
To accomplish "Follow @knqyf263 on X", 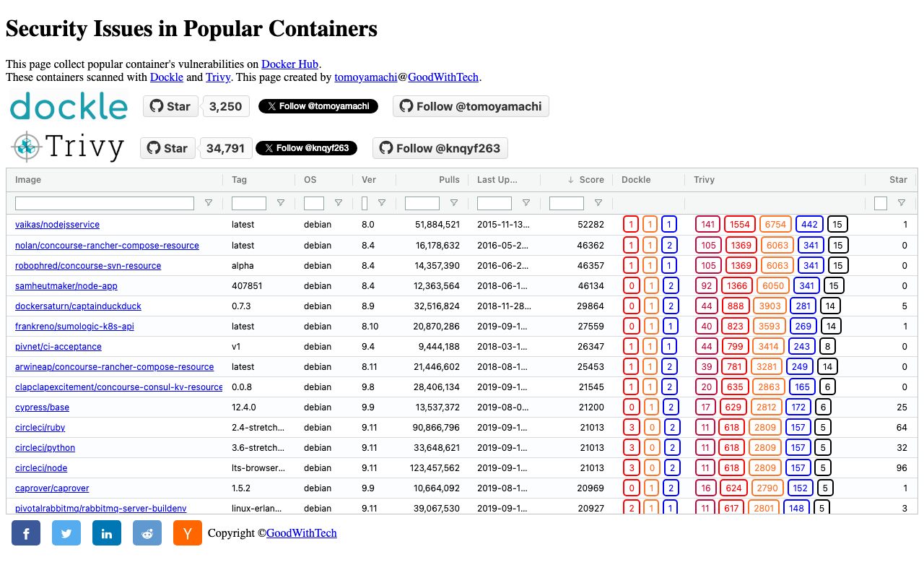I will pos(306,148).
